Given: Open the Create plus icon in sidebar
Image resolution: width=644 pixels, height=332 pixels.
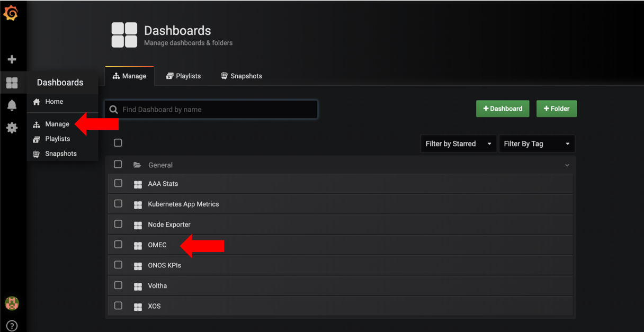Looking at the screenshot, I should (x=12, y=59).
